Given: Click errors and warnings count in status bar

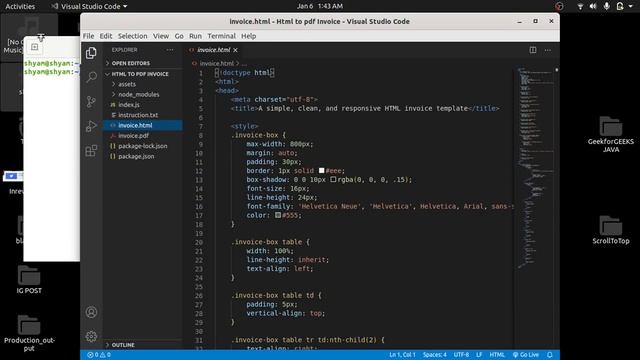Looking at the screenshot, I should coord(99,355).
